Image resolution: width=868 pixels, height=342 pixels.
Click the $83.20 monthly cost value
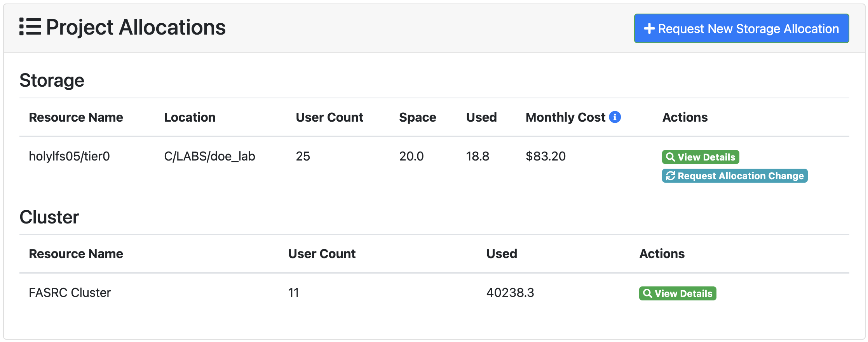pyautogui.click(x=546, y=156)
